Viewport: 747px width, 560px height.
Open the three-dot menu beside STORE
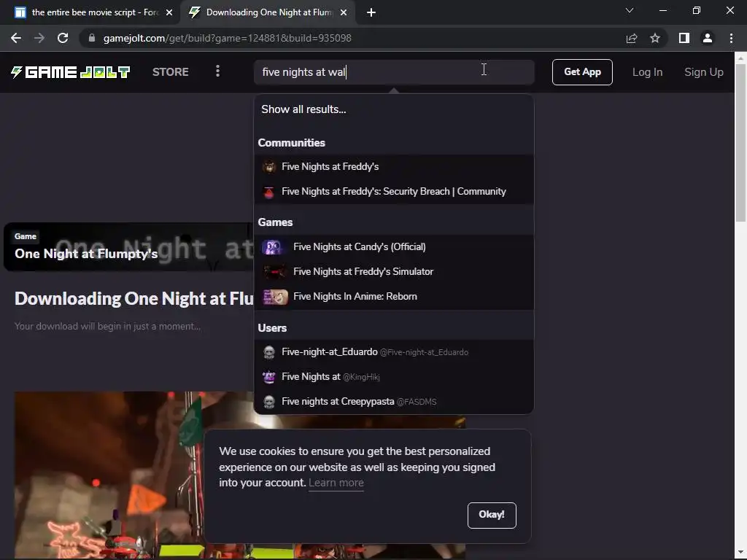coord(217,71)
